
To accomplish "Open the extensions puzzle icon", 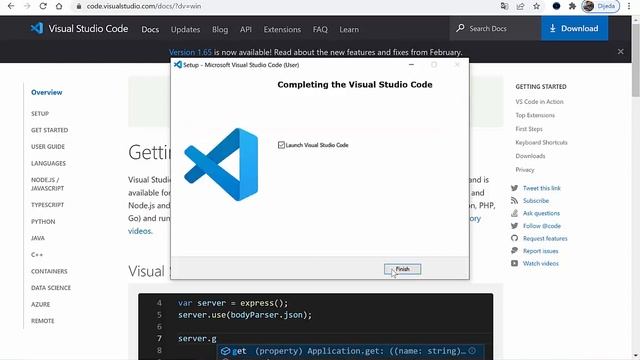I will 572,6.
